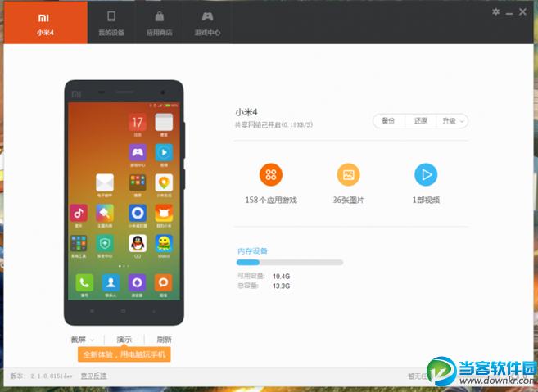Screen dimensions: 538x392
Task: Expand the 截屏 dropdown arrow
Action: 92,340
